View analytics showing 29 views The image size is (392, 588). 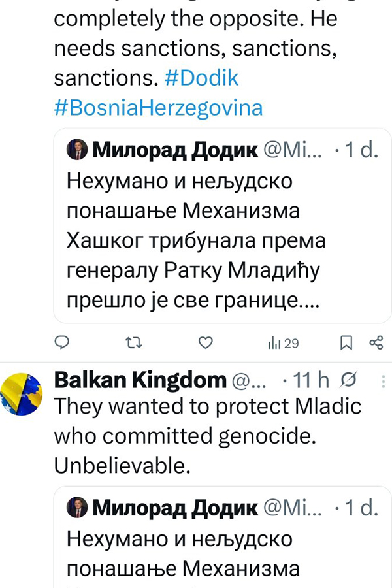tap(283, 343)
